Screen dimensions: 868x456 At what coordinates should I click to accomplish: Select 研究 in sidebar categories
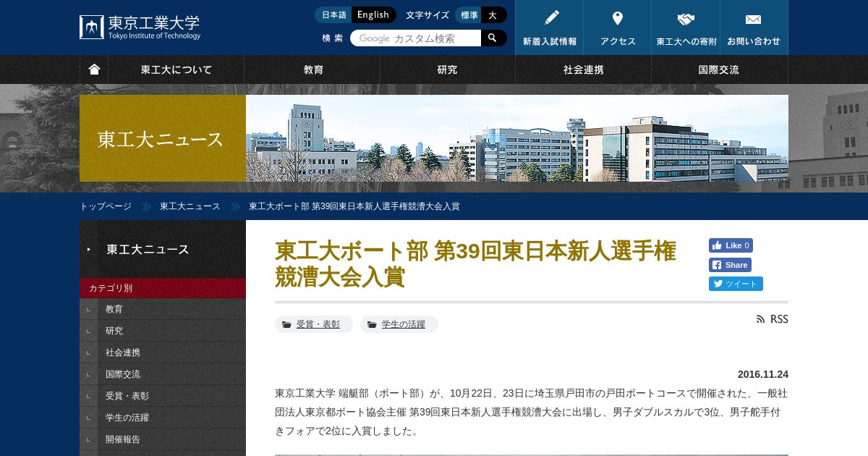click(x=163, y=331)
